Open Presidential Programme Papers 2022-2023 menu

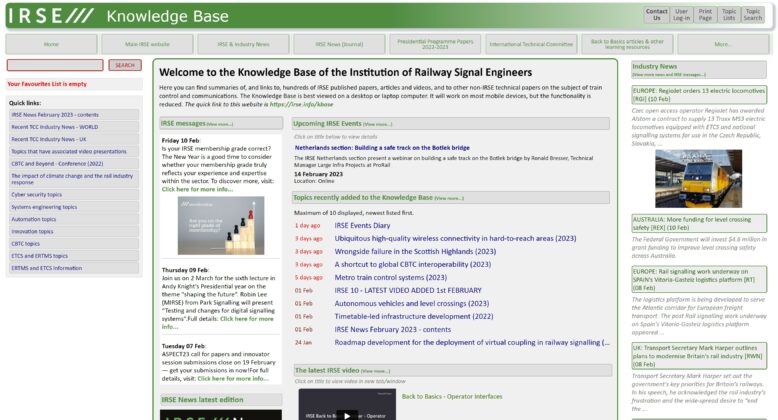435,44
